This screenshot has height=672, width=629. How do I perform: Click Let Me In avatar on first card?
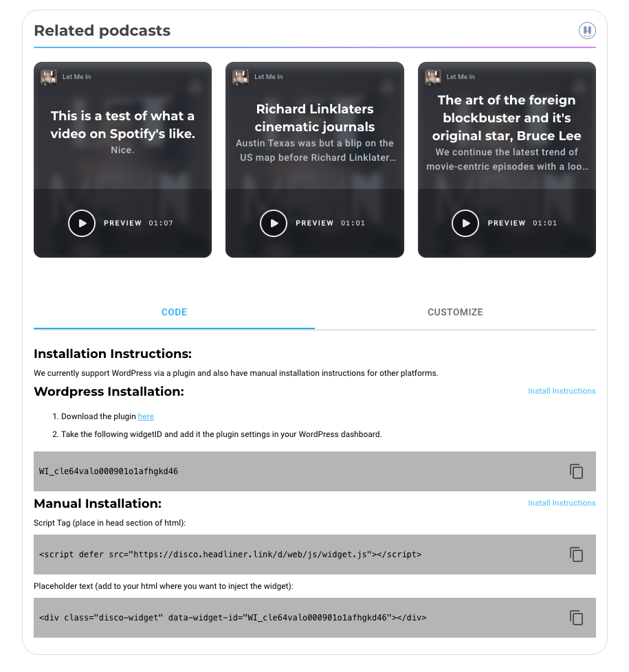click(x=48, y=77)
